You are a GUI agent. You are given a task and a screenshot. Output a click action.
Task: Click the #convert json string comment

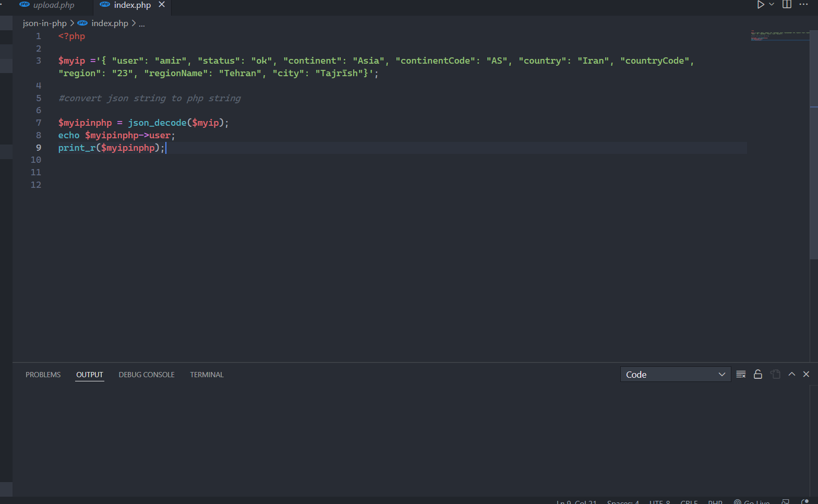(149, 98)
